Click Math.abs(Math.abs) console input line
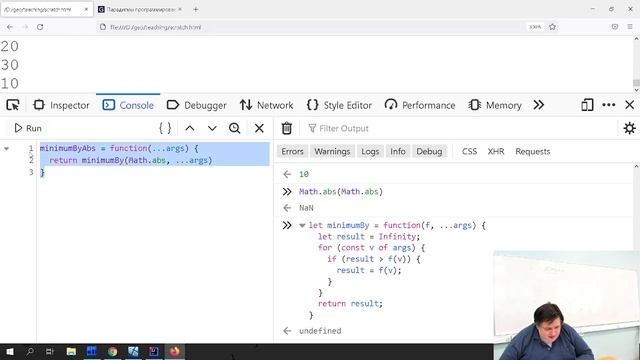The image size is (640, 360). (x=341, y=192)
